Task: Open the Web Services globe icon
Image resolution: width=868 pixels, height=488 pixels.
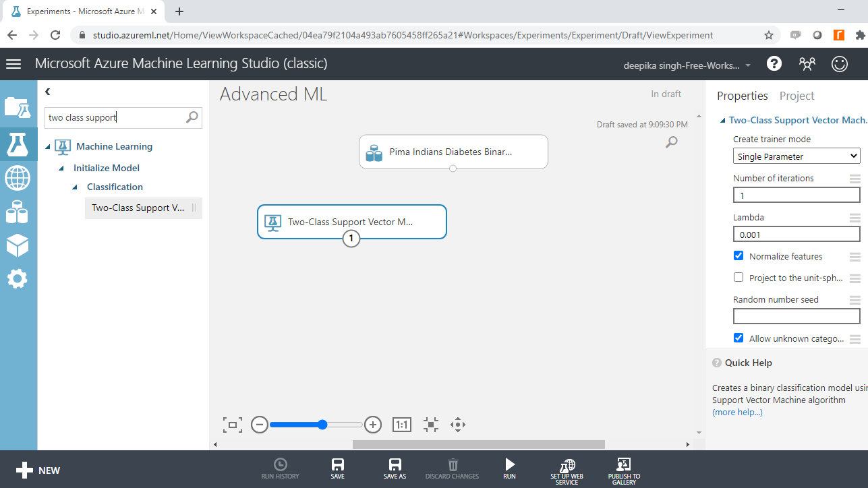Action: tap(18, 179)
